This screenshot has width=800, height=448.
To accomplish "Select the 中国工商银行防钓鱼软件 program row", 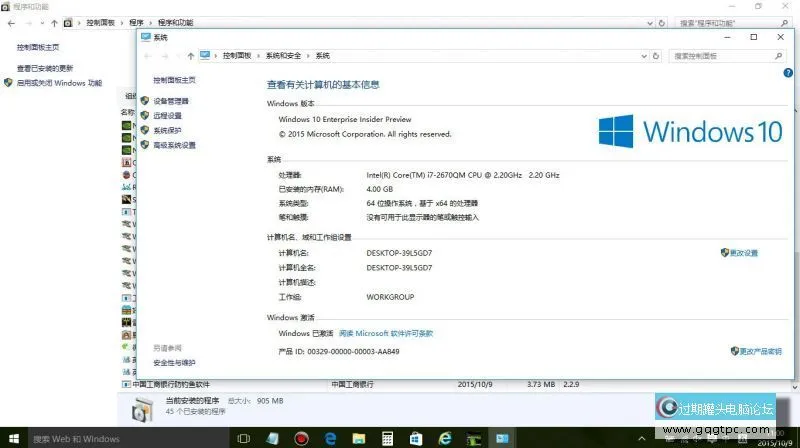I will (352, 384).
